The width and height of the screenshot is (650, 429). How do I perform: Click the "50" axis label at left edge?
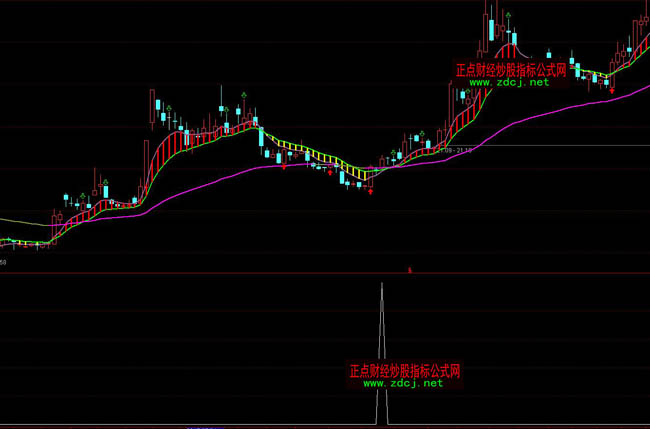[4, 263]
